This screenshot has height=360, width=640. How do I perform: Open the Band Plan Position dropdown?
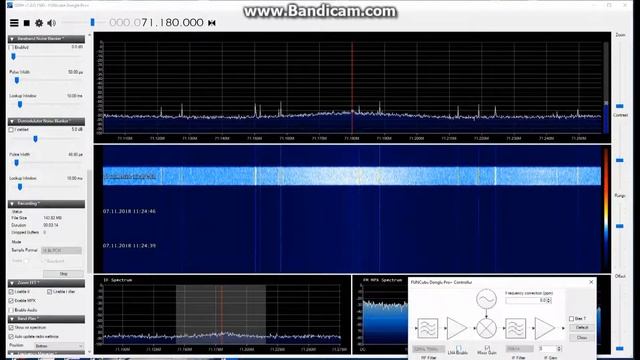tap(59, 346)
